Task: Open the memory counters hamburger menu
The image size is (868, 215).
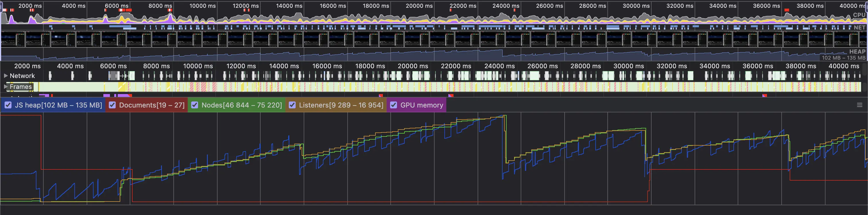Action: click(859, 105)
